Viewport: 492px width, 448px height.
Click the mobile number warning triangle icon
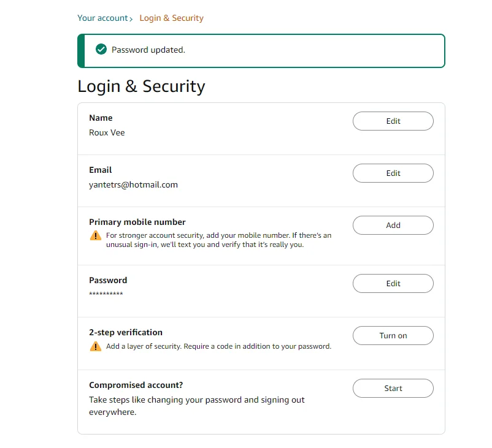coord(95,235)
